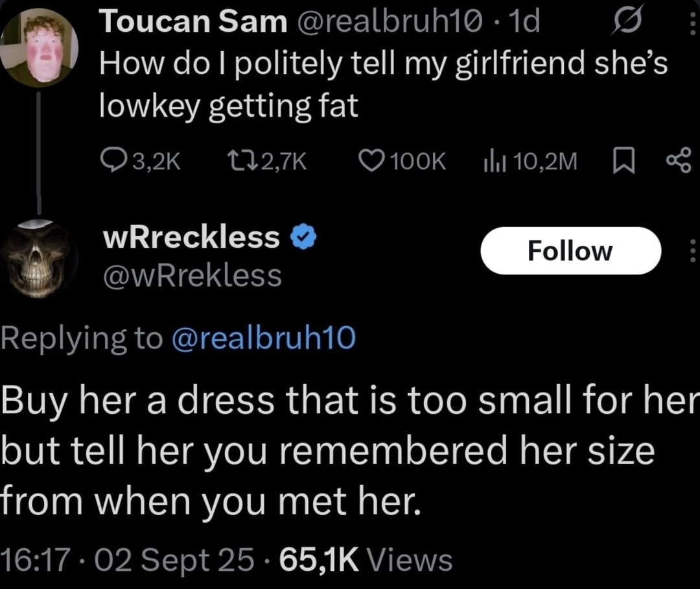This screenshot has width=700, height=589.
Task: Open the three-dot menu next to Follow
Action: tap(692, 251)
